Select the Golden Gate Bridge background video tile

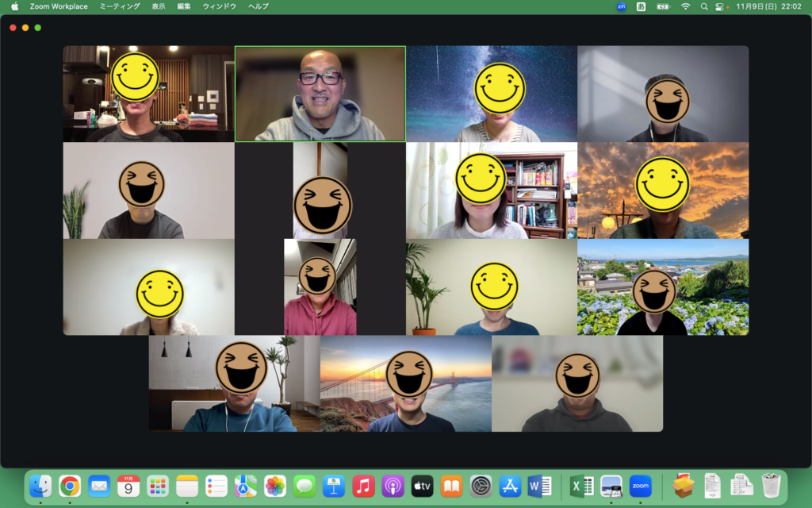pyautogui.click(x=405, y=383)
